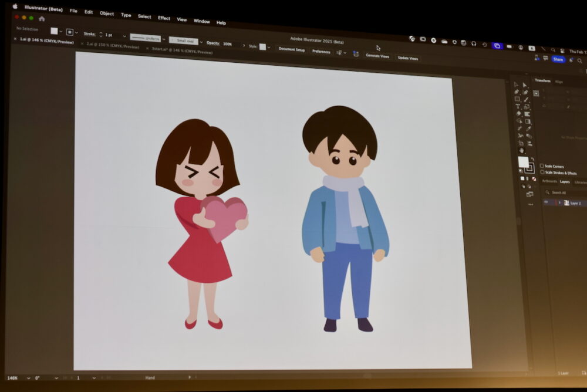Select the Type tool in the toolbar

coord(518,107)
